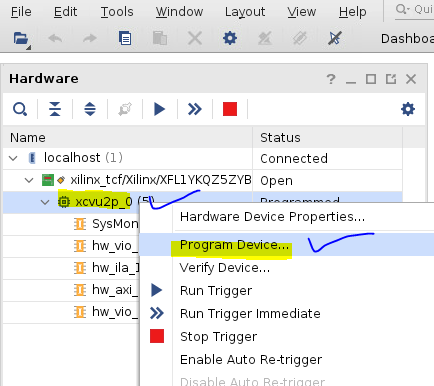The height and width of the screenshot is (386, 434).
Task: Click the greyed auto-connect plug icon
Action: 125,109
